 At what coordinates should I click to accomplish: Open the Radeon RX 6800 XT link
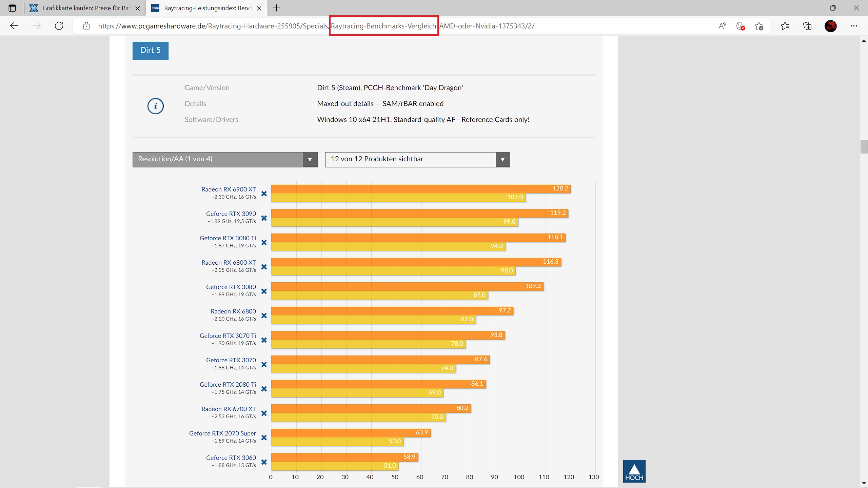(229, 263)
